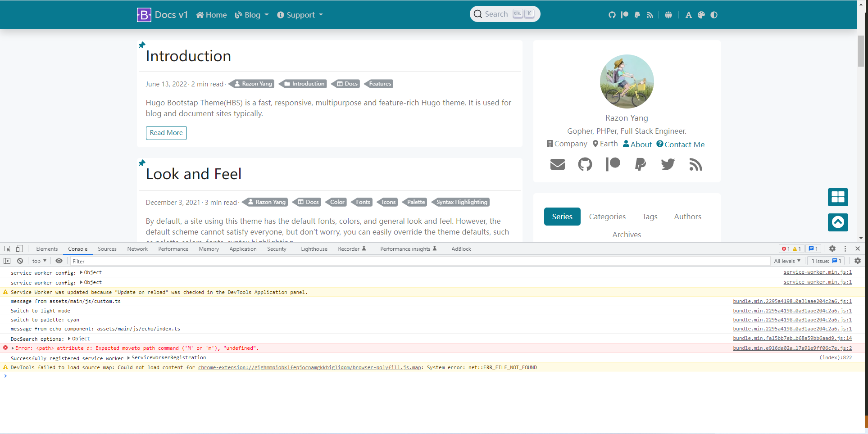The width and height of the screenshot is (868, 434).
Task: Open the Lighthouse tab
Action: click(x=314, y=249)
